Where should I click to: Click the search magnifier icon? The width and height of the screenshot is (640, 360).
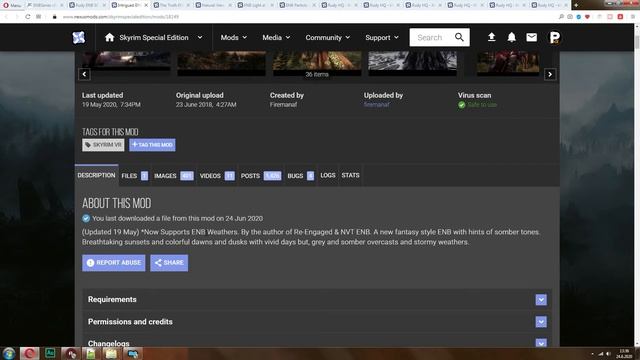[x=459, y=37]
